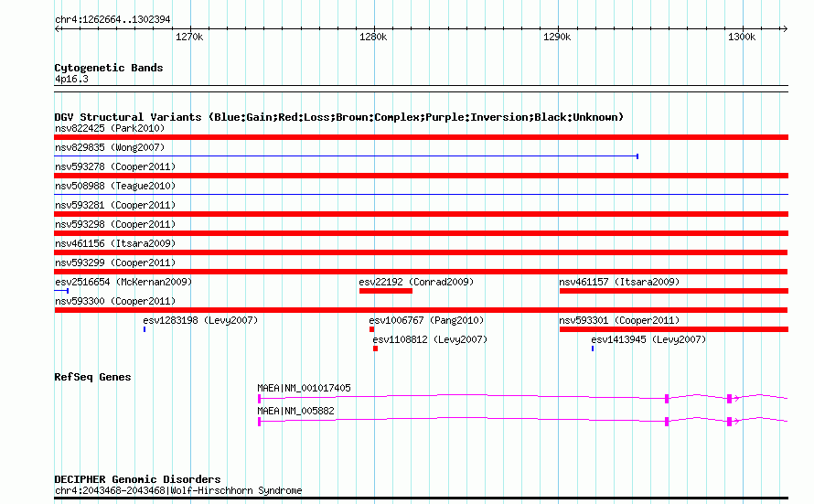Viewport: 814px width, 504px height.
Task: Click the blue segment under esv2516654
Action: pos(62,291)
